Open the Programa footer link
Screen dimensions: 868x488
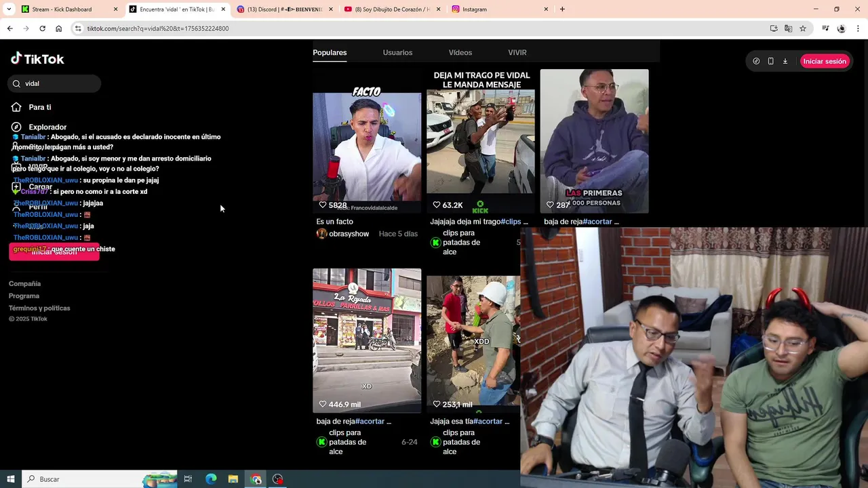point(24,296)
